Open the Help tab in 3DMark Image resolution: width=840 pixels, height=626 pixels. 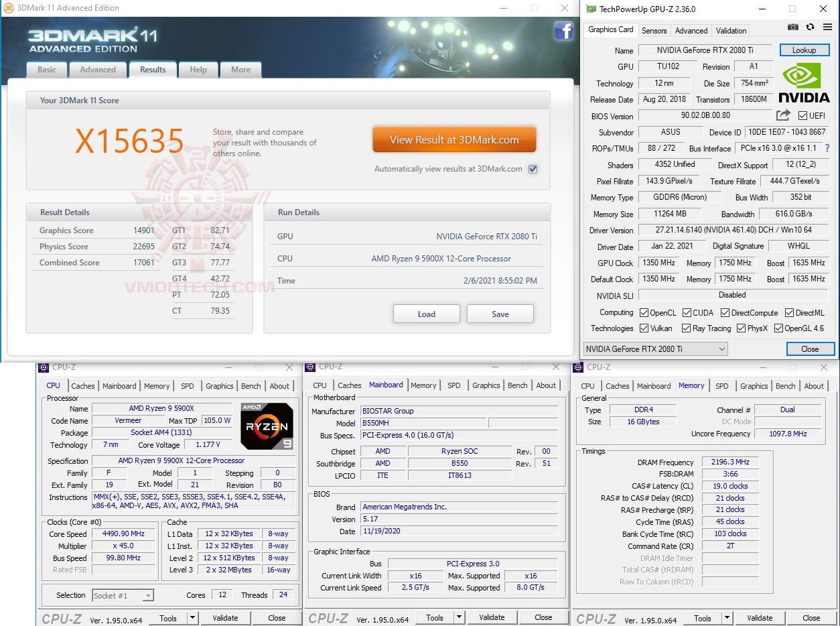[198, 70]
